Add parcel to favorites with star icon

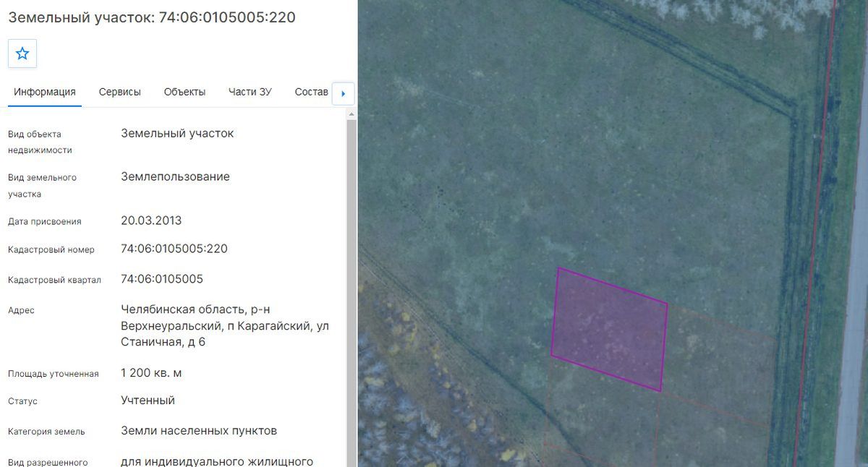click(x=22, y=53)
